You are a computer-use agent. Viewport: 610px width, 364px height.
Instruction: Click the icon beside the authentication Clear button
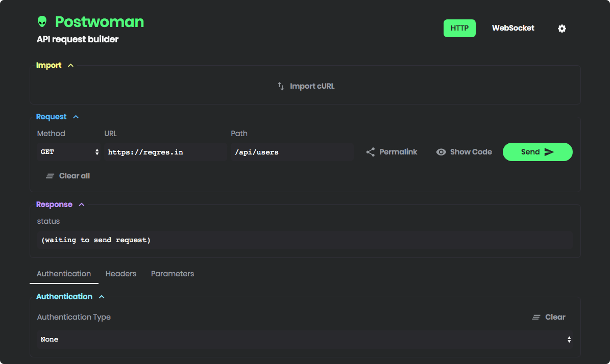point(536,317)
